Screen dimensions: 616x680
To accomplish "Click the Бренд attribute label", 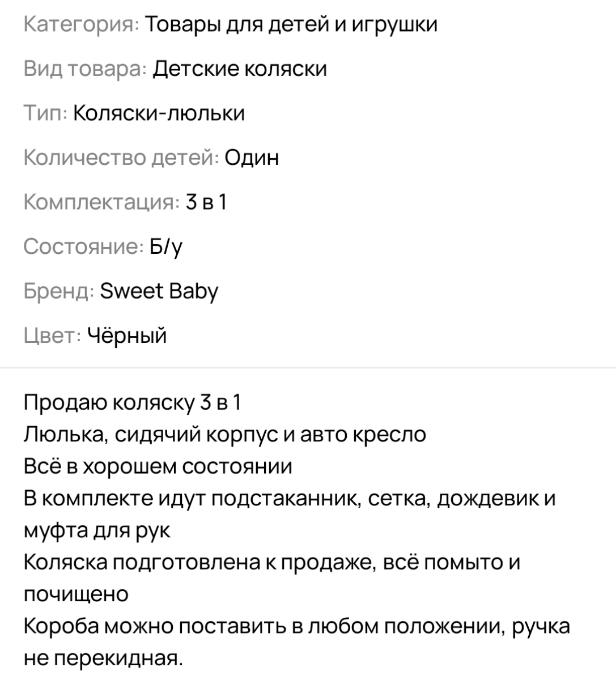I will [x=58, y=291].
